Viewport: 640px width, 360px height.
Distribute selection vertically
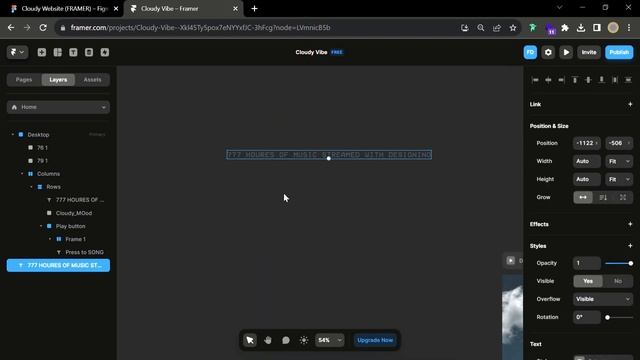(628, 80)
